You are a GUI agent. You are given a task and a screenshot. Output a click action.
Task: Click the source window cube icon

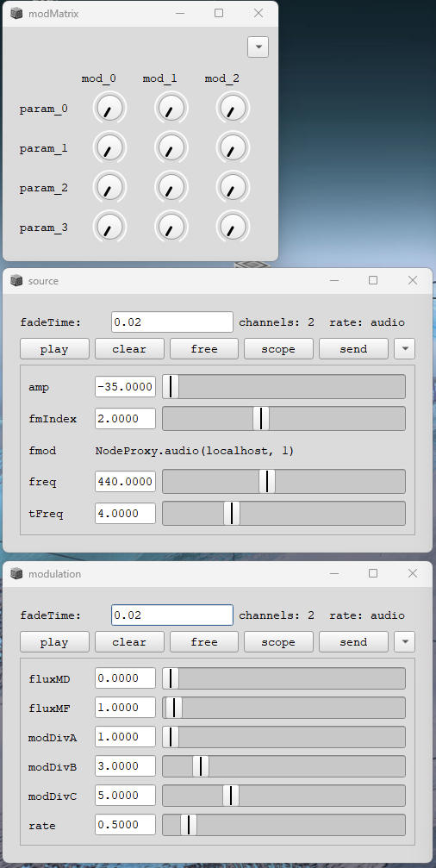(x=16, y=281)
